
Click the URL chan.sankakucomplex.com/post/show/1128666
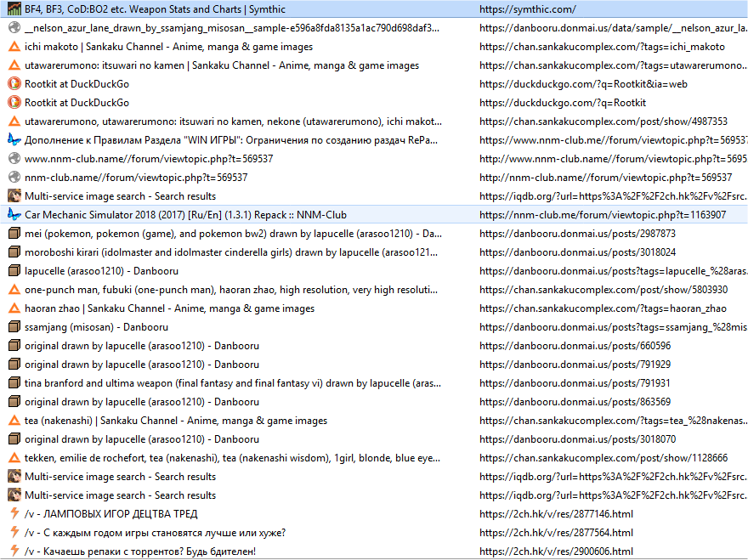tap(603, 457)
